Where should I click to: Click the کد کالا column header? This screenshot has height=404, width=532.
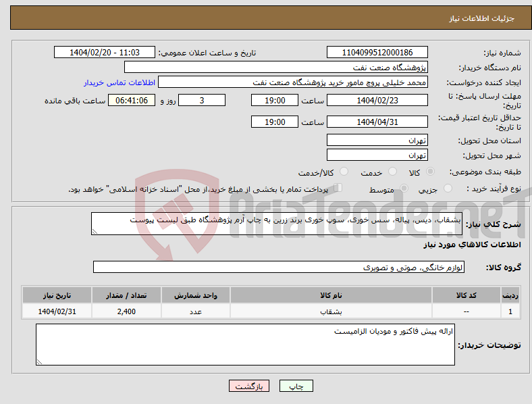467,295
